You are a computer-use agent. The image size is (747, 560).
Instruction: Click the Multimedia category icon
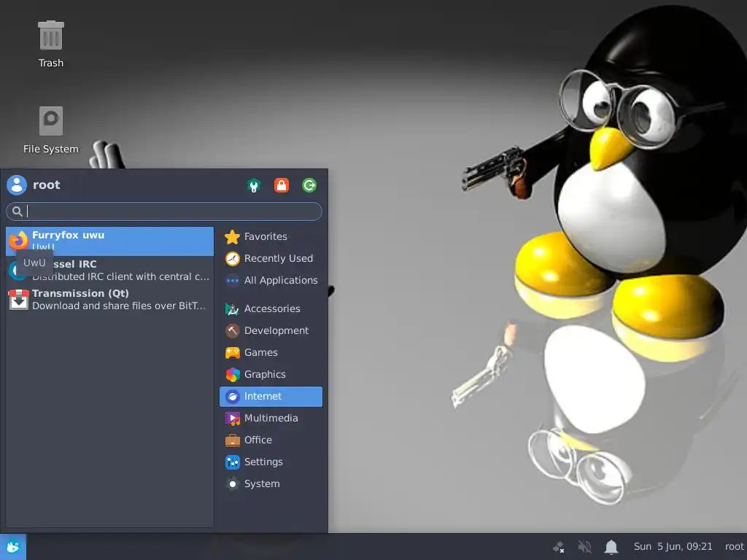point(233,419)
